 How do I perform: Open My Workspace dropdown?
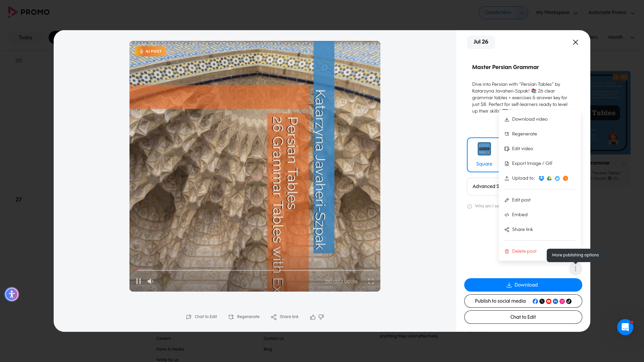(557, 13)
